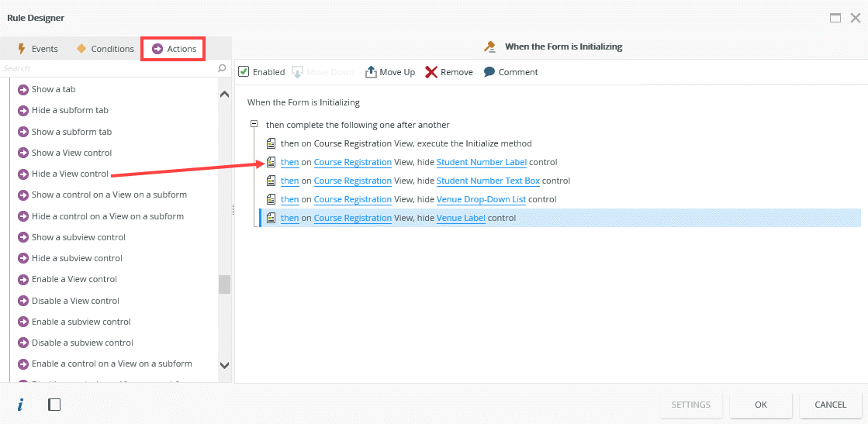Click the icon next to Hide a View control

click(x=23, y=174)
